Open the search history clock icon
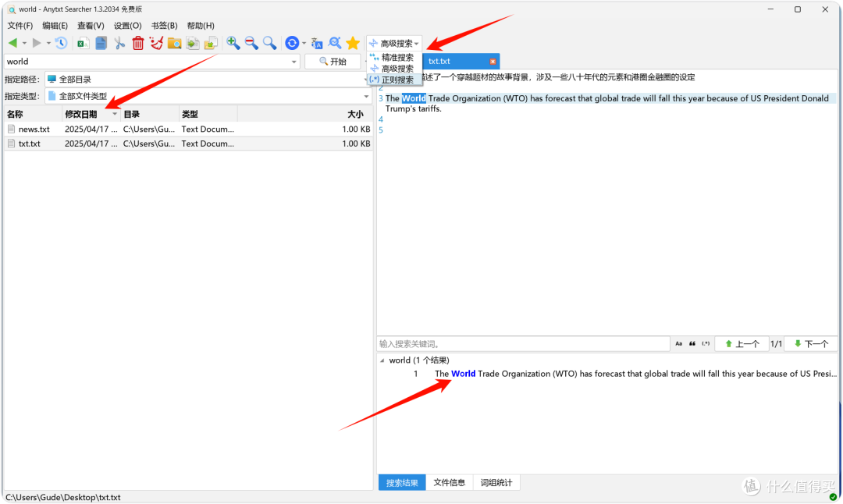 (61, 43)
